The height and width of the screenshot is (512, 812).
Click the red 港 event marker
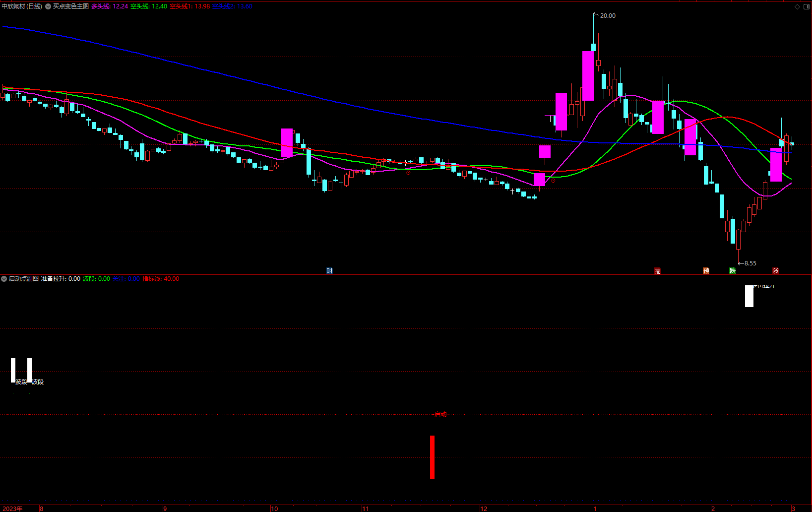pyautogui.click(x=657, y=271)
